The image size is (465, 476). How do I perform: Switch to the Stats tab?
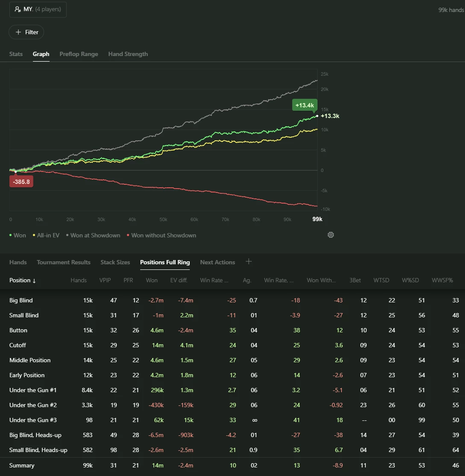point(16,54)
